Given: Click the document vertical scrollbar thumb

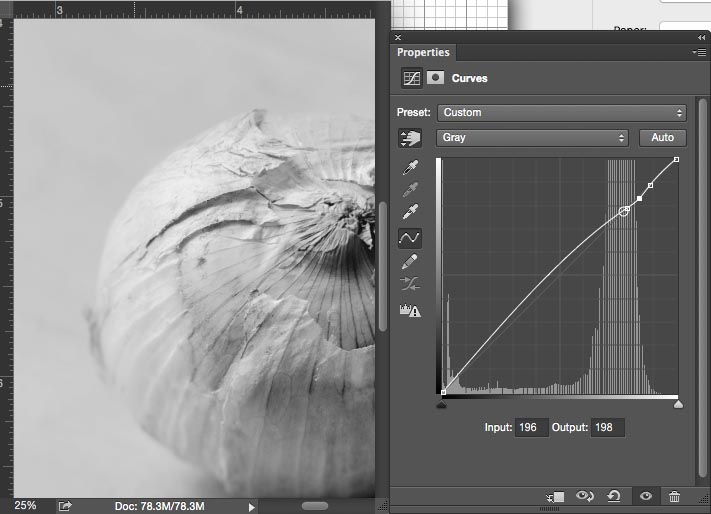Looking at the screenshot, I should tap(383, 266).
